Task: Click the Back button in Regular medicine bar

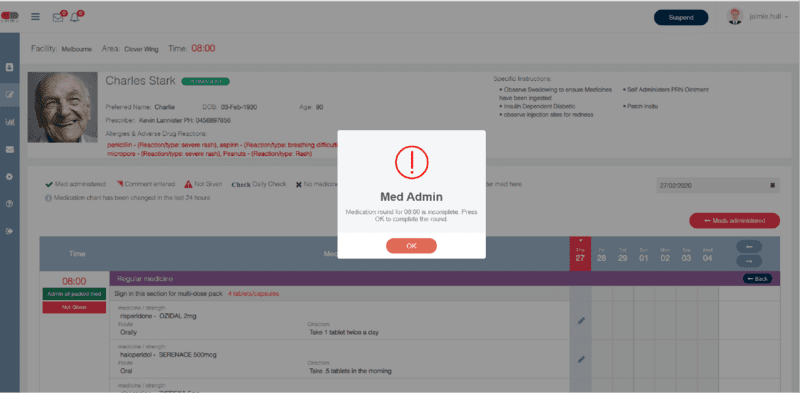Action: click(x=757, y=279)
